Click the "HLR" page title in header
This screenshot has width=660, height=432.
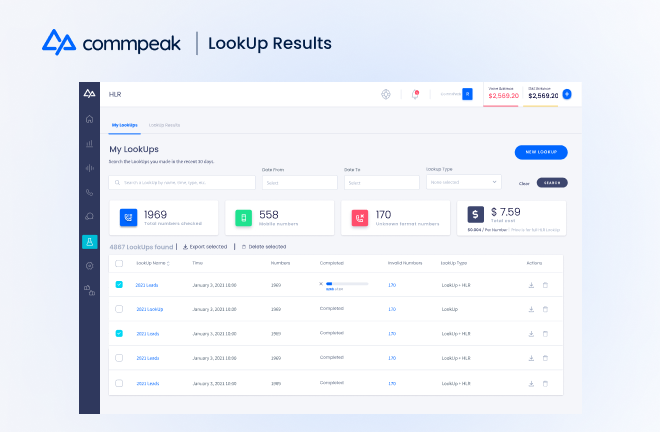pyautogui.click(x=115, y=94)
